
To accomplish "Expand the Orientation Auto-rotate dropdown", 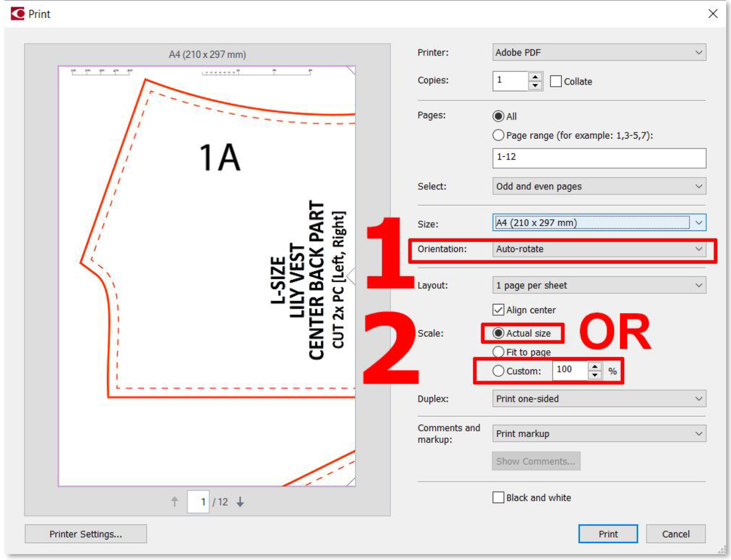I will (599, 249).
